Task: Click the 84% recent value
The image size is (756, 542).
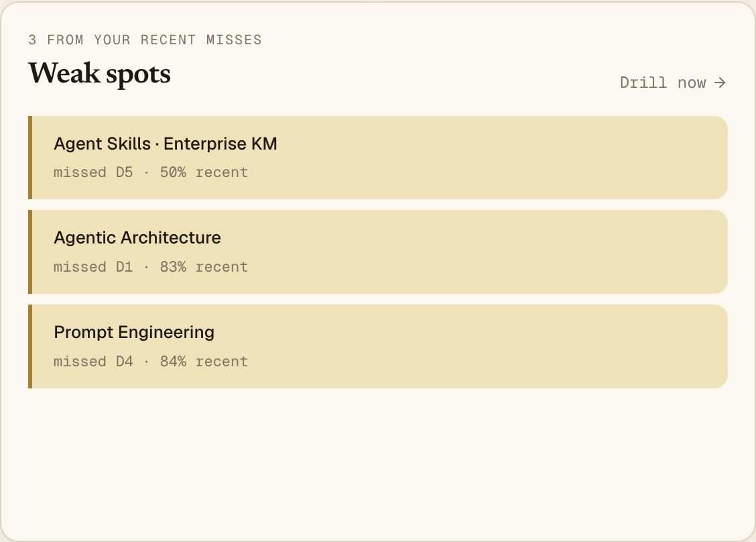Action: tap(204, 362)
